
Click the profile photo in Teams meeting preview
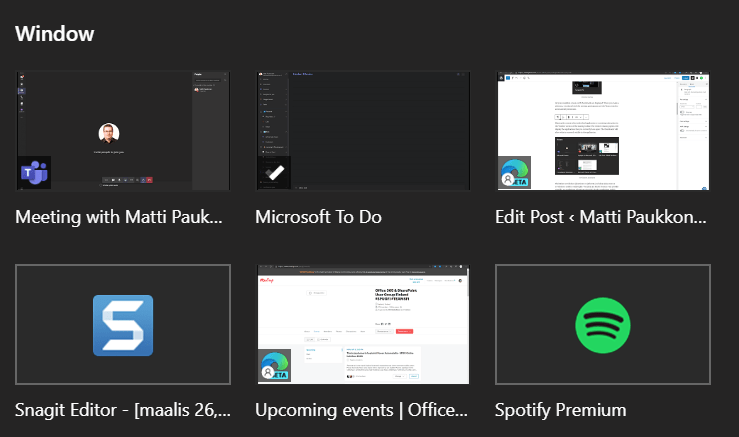(109, 133)
